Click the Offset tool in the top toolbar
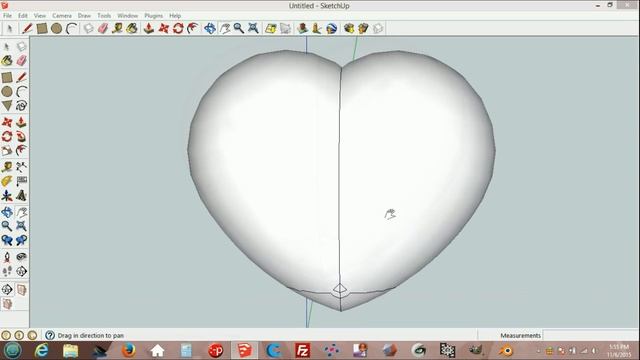Viewport: 640px width, 360px height. point(193,28)
